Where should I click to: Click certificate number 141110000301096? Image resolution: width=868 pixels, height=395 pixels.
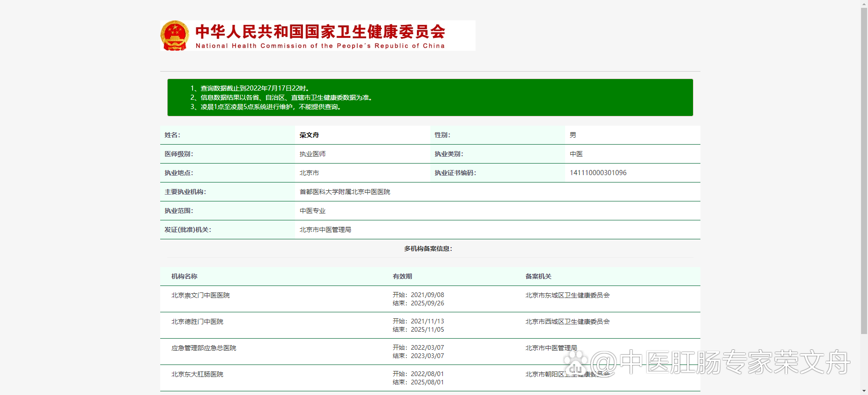point(598,173)
